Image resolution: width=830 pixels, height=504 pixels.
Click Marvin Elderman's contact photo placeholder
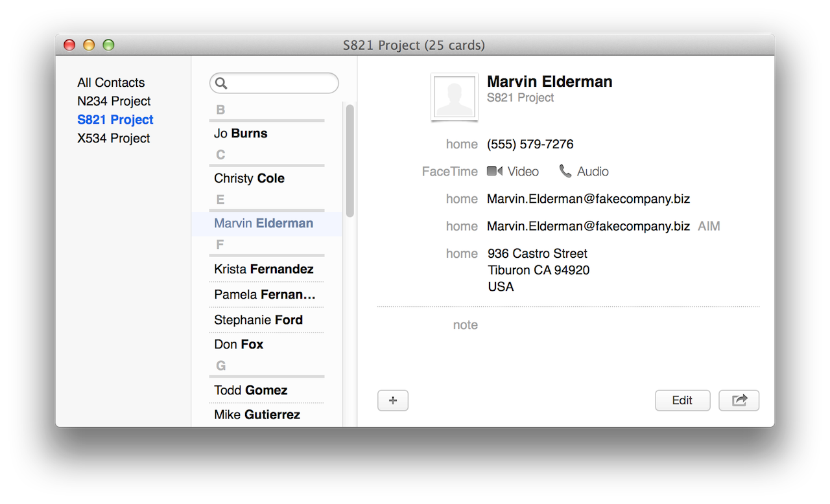(x=455, y=97)
